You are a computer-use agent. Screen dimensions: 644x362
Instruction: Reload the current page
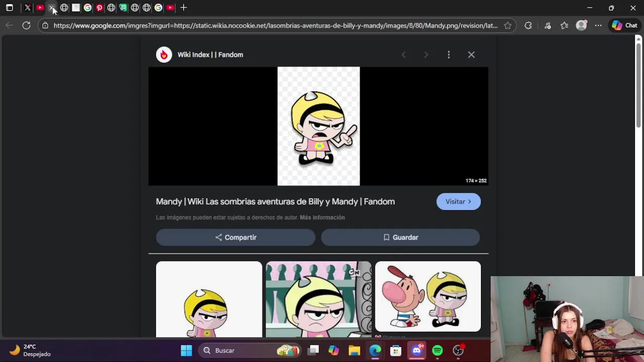pos(26,26)
